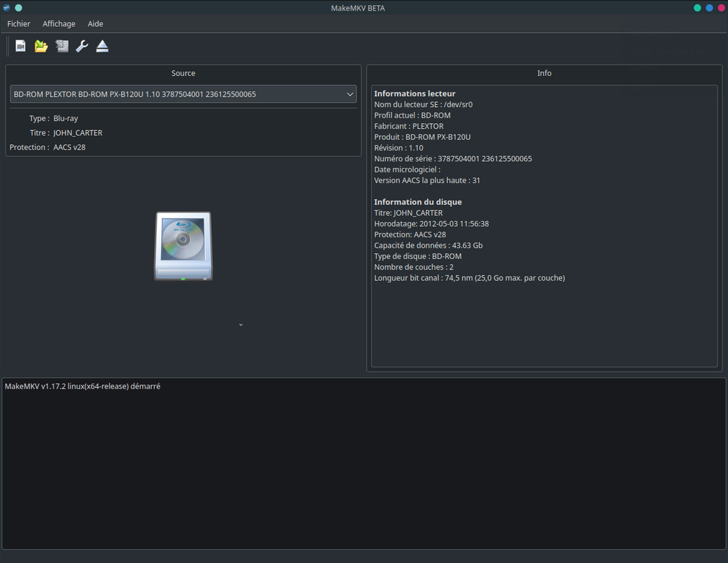Viewport: 728px width, 563px height.
Task: Click the 'Version AACS la plus haute : 31' line
Action: point(427,181)
